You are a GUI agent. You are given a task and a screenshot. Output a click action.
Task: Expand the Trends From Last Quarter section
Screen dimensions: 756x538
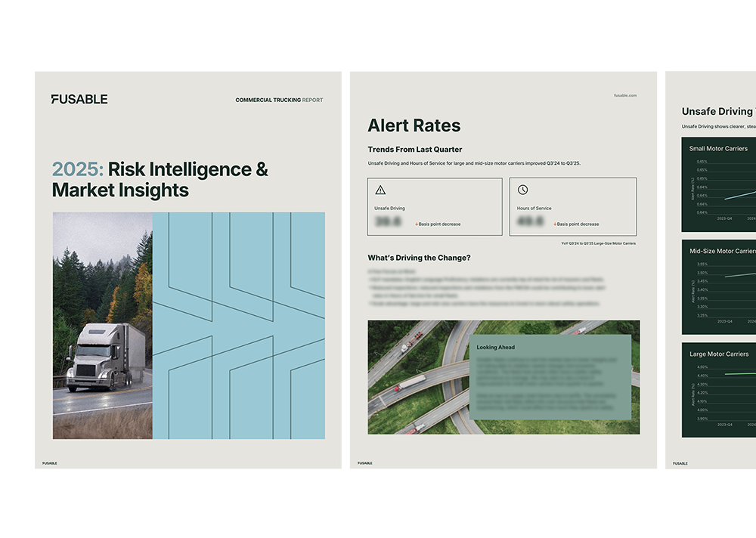416,149
